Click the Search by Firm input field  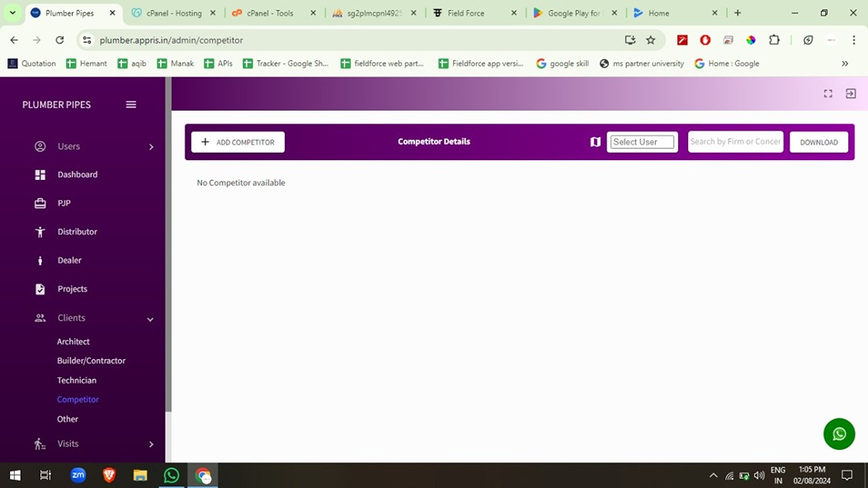(x=735, y=142)
